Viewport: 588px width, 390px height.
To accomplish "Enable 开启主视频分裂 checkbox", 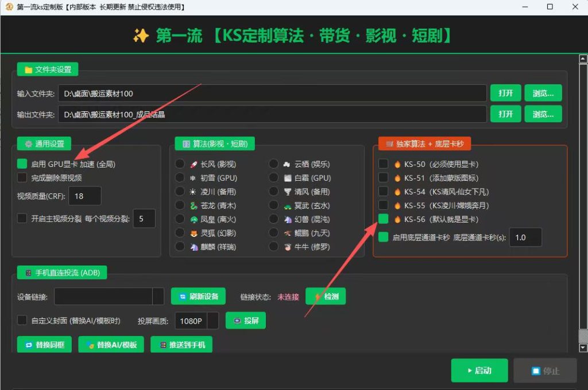I will coord(22,218).
